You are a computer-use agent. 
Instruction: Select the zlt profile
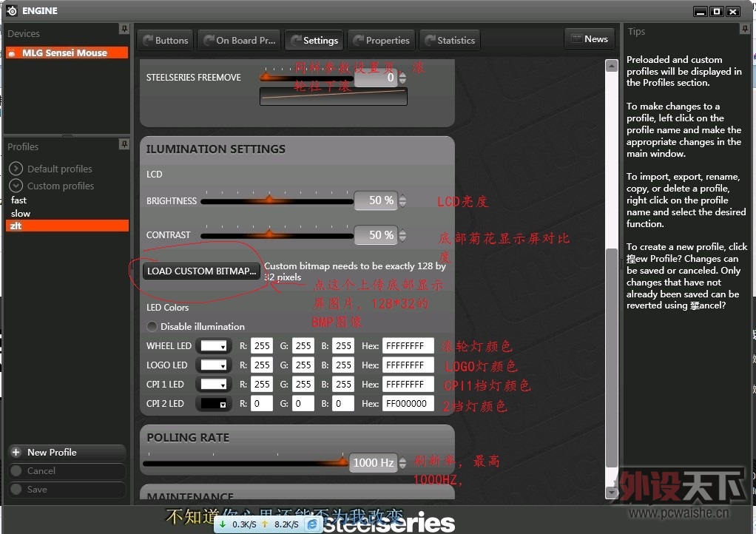coord(67,226)
